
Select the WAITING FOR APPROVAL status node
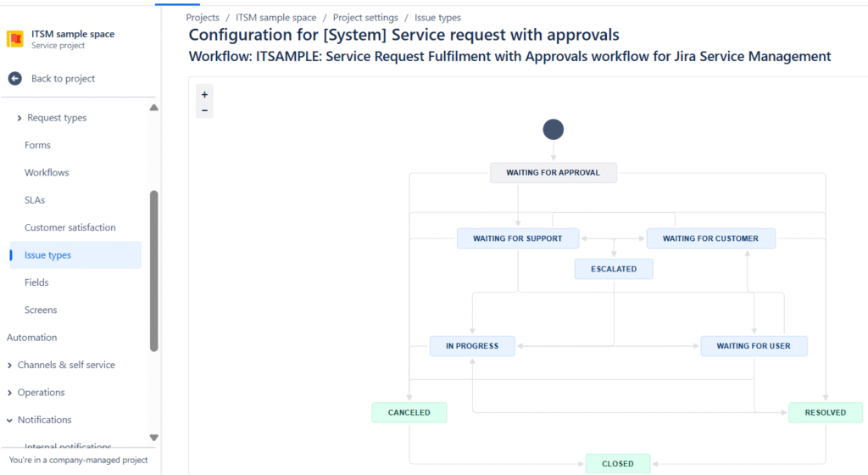click(x=553, y=173)
